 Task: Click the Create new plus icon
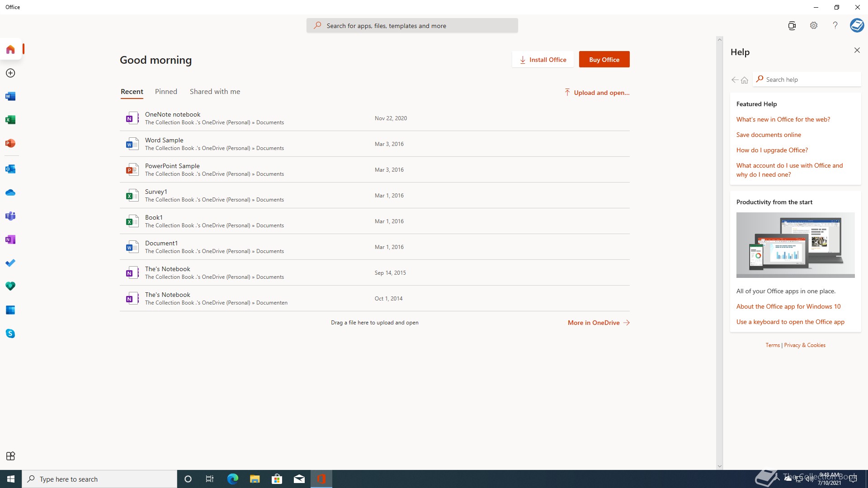pos(10,73)
